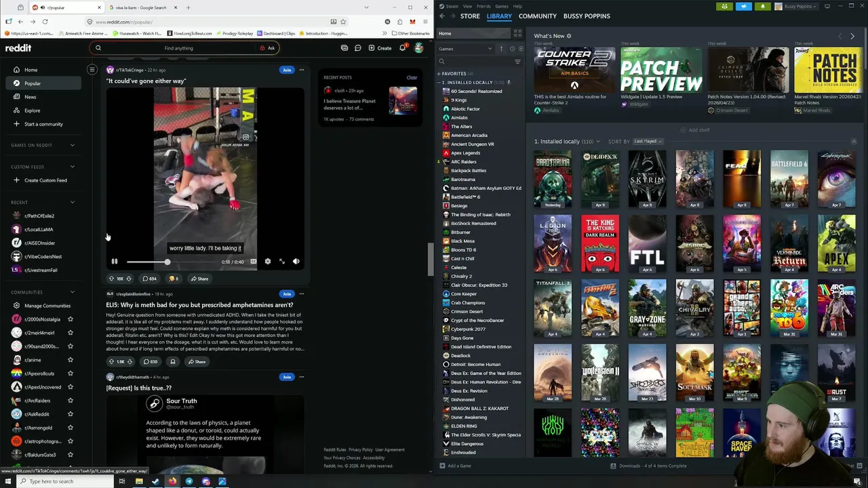Click Create post button in Reddit header
Viewport: 868px width, 488px height.
pos(380,48)
